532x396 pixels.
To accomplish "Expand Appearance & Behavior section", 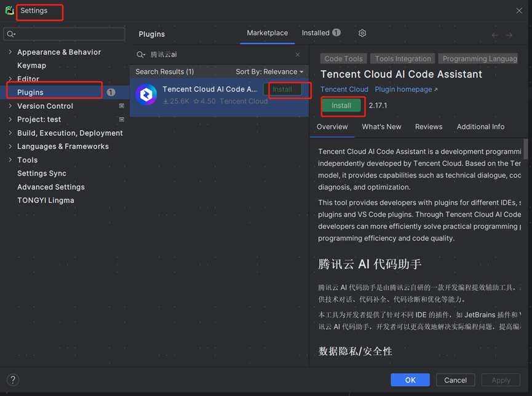I will click(10, 52).
